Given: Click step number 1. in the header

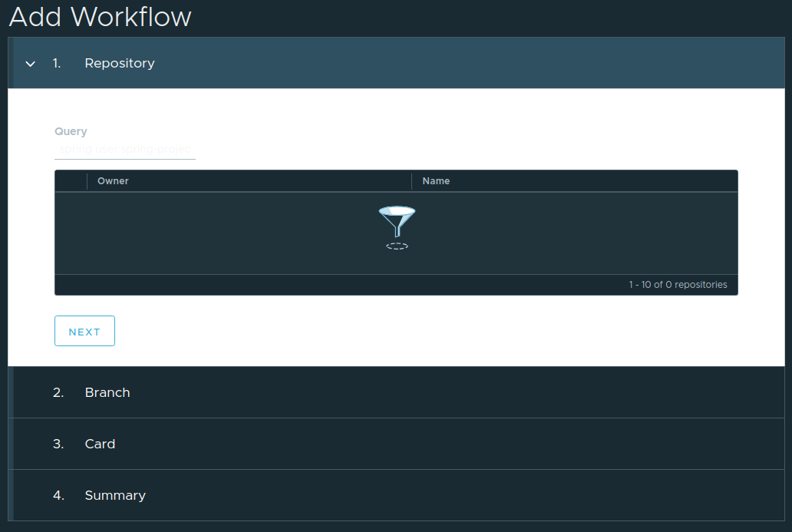Looking at the screenshot, I should (x=57, y=63).
